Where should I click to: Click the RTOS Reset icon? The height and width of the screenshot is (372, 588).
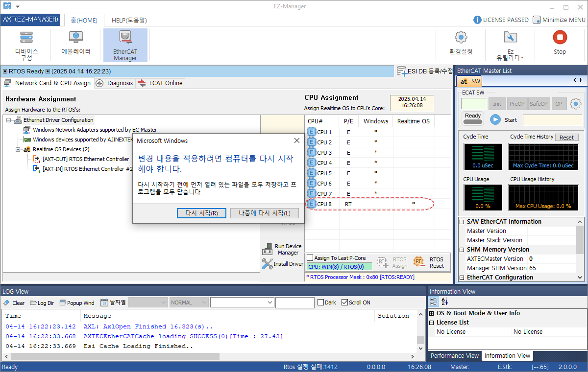(419, 262)
